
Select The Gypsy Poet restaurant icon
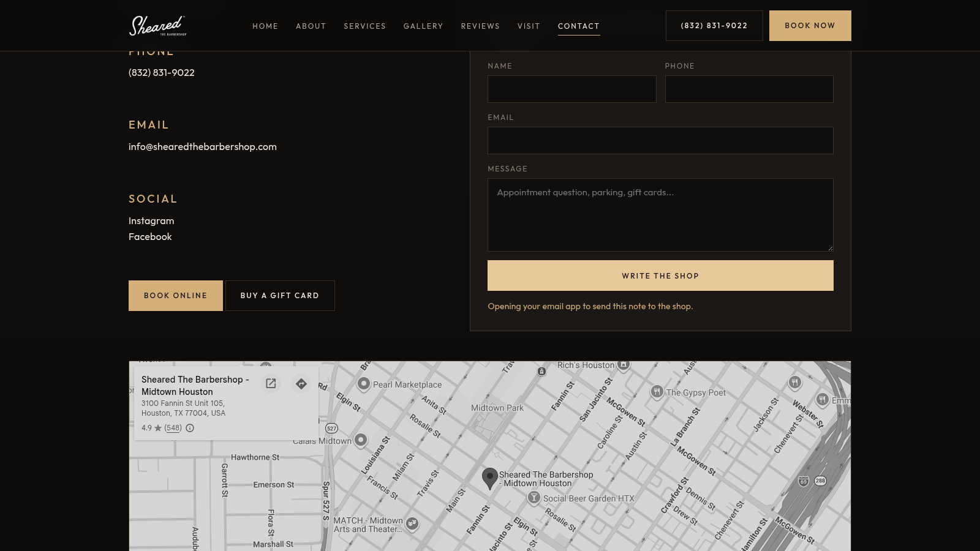[x=657, y=391]
